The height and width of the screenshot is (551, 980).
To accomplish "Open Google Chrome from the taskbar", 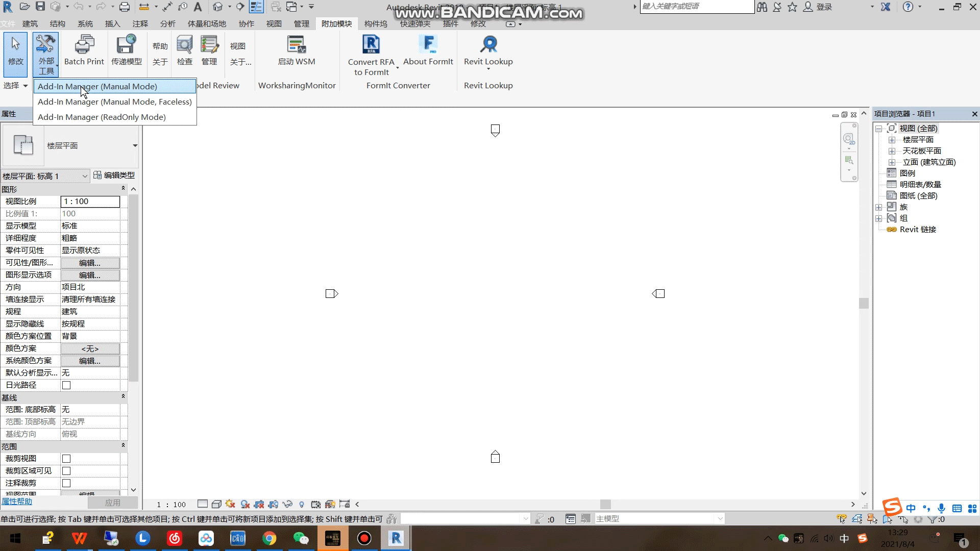I will click(269, 538).
